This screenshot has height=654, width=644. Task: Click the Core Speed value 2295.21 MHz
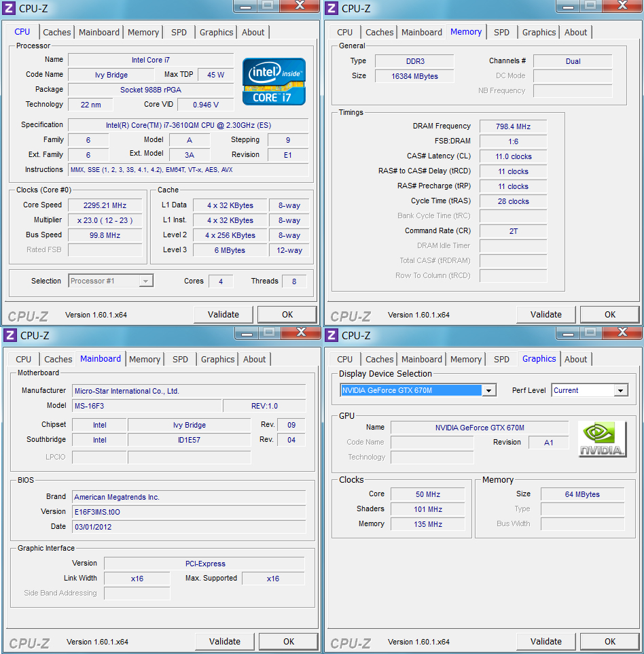click(105, 205)
